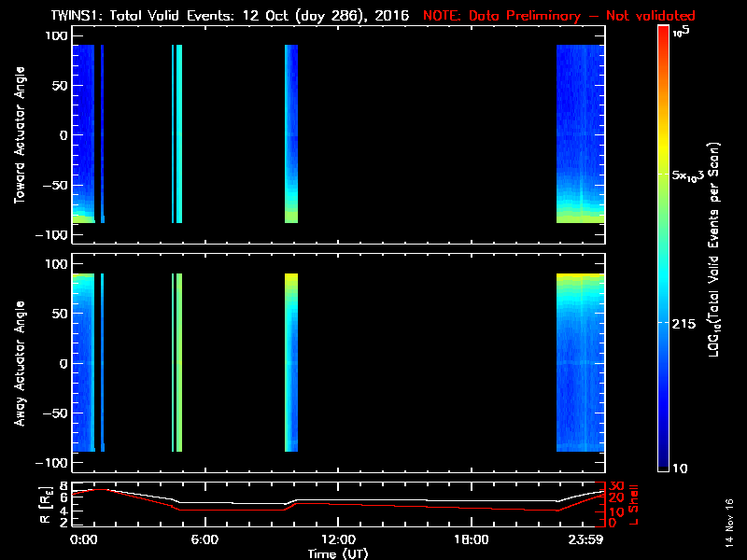Click the red 'L Shell' axis label
This screenshot has height=560, width=747.
634,504
